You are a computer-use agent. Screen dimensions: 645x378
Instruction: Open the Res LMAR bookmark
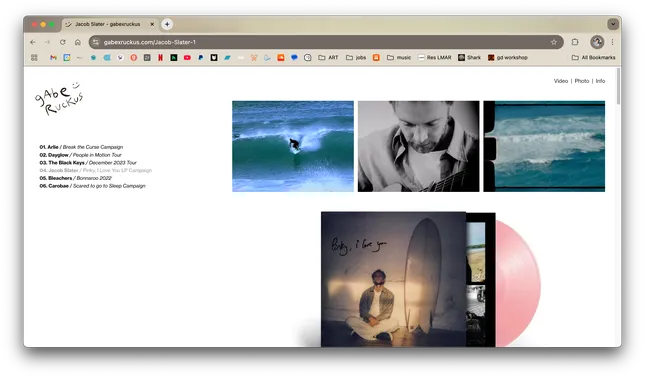pyautogui.click(x=435, y=58)
